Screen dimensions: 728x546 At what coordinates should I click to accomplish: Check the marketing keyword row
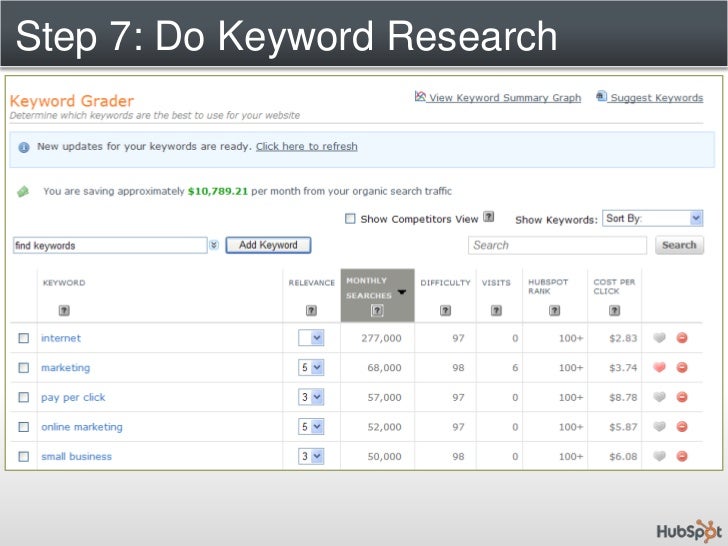click(24, 368)
